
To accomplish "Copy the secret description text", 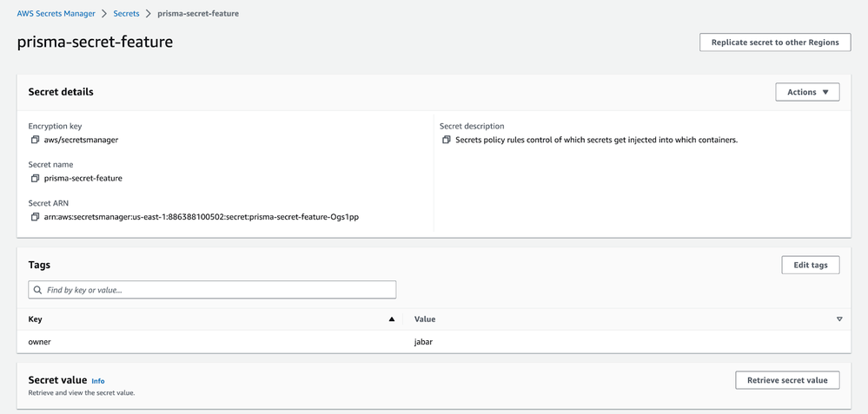I will [x=447, y=140].
